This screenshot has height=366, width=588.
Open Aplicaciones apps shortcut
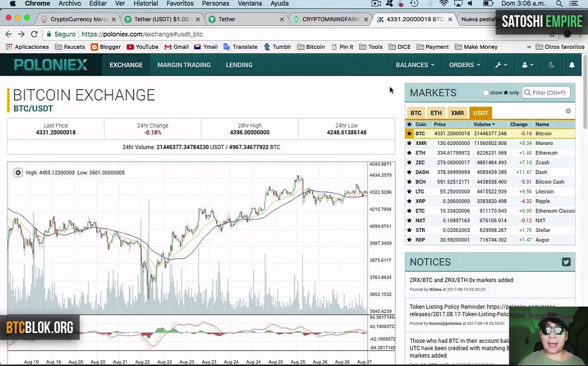point(27,47)
